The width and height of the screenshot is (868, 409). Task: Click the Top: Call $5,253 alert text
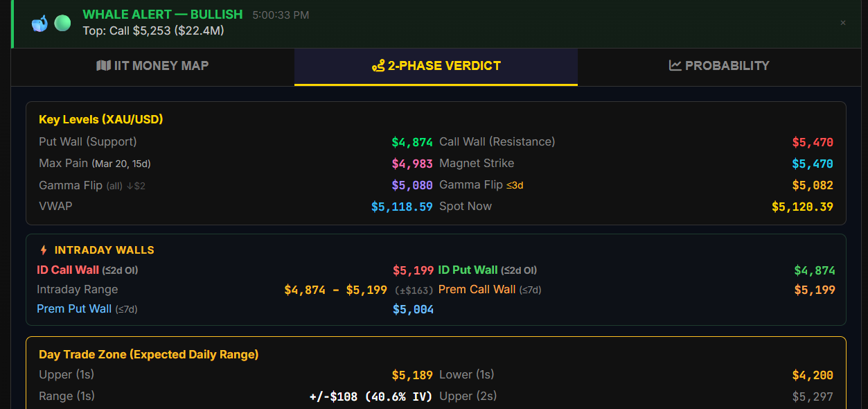click(153, 31)
